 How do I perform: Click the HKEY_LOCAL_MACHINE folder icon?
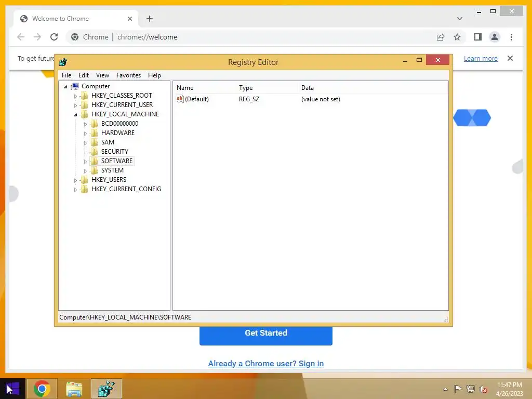click(85, 114)
